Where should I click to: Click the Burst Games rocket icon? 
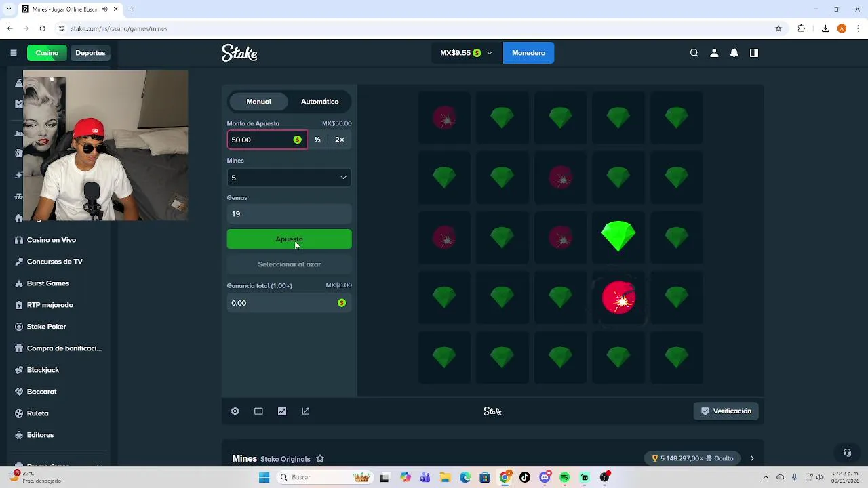click(19, 283)
